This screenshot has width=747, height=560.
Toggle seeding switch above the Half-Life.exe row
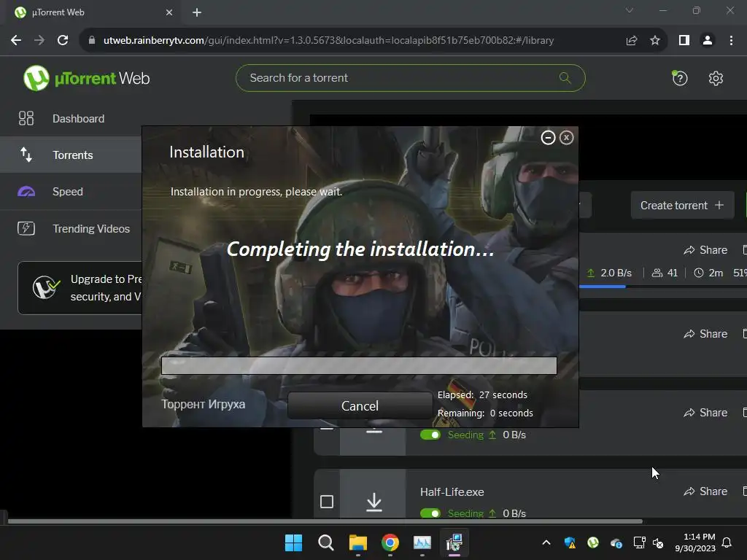430,435
